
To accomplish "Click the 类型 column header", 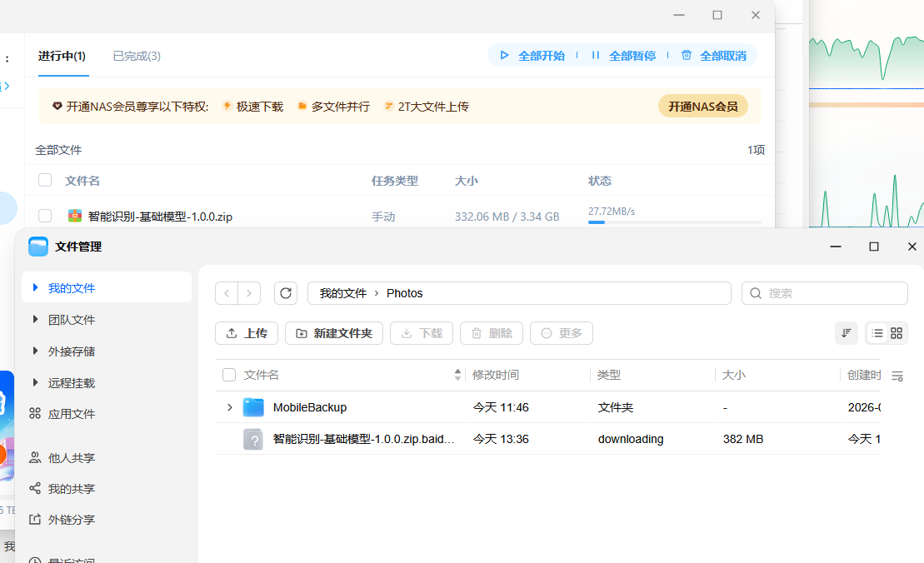I will pyautogui.click(x=609, y=375).
